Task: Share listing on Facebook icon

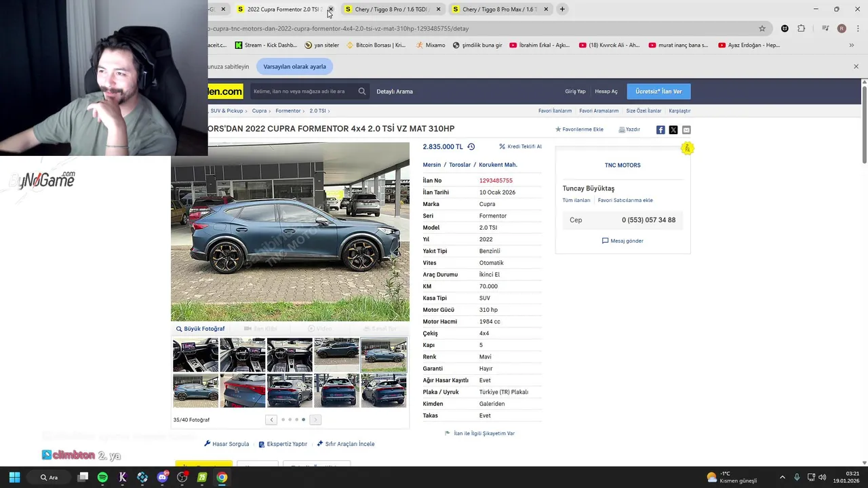Action: point(660,129)
